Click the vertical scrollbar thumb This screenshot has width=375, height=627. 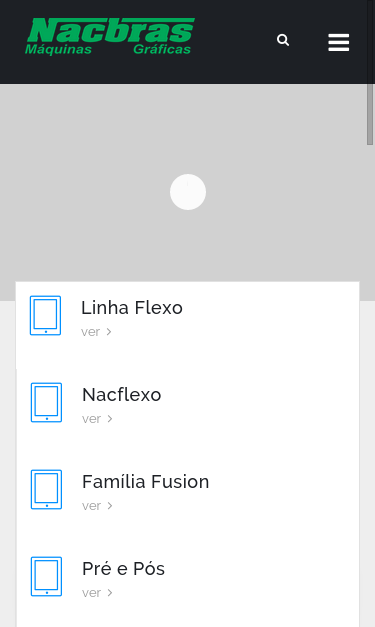click(x=370, y=114)
